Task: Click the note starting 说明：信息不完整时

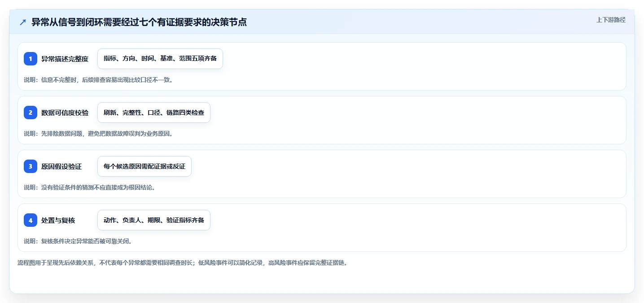Action: [x=98, y=80]
